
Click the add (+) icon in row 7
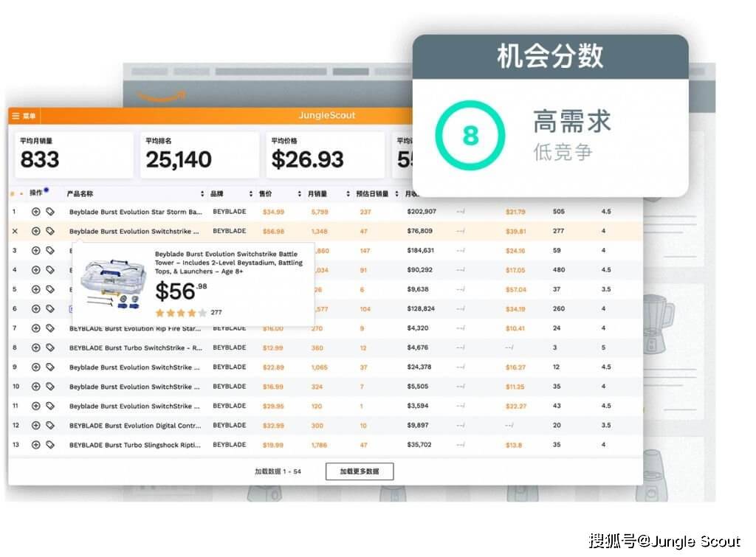(35, 328)
